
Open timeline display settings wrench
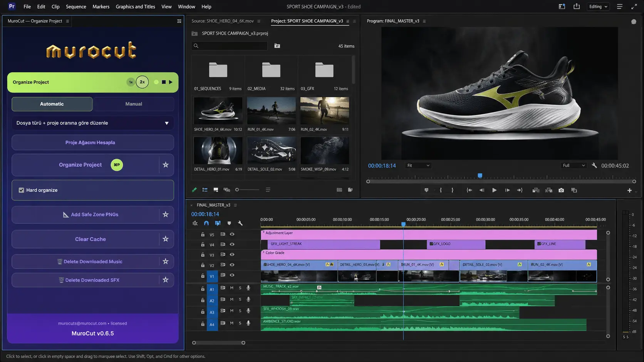(x=240, y=223)
